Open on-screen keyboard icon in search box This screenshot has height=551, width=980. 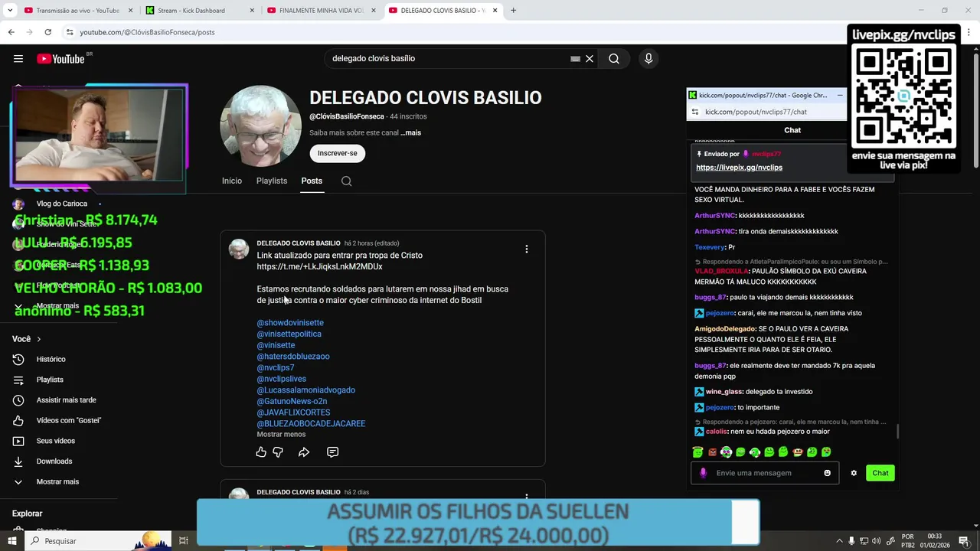click(x=575, y=59)
